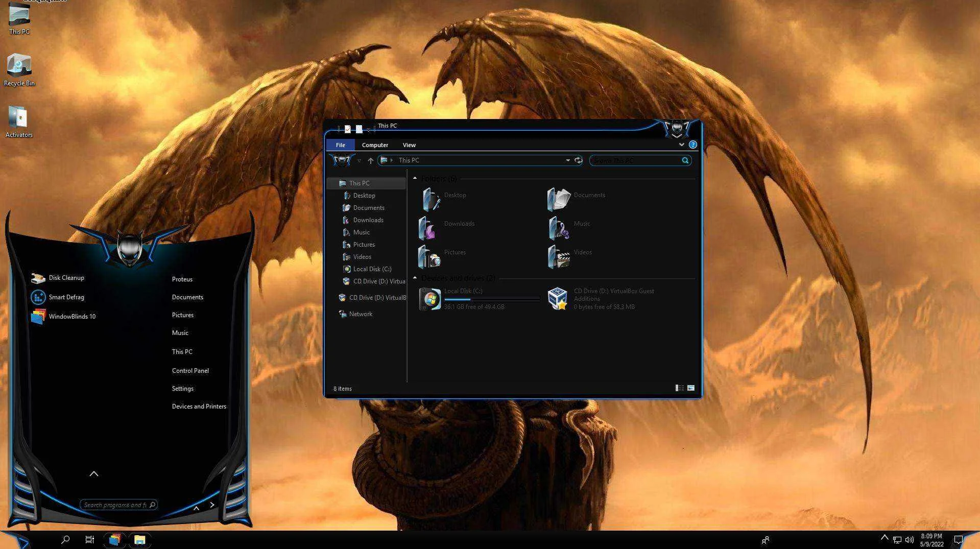Screen dimensions: 980x549
Task: Select Local Disk (C:) drive icon
Action: 430,299
